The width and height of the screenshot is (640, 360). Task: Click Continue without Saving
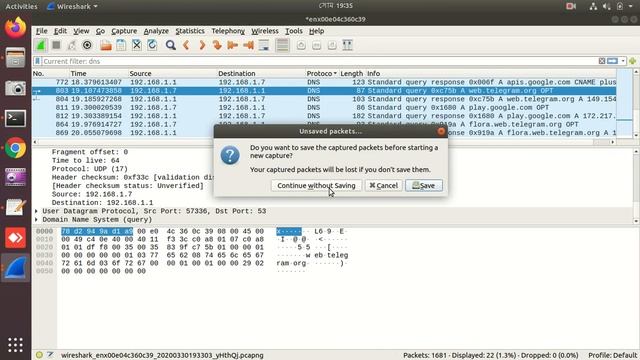[x=316, y=185]
